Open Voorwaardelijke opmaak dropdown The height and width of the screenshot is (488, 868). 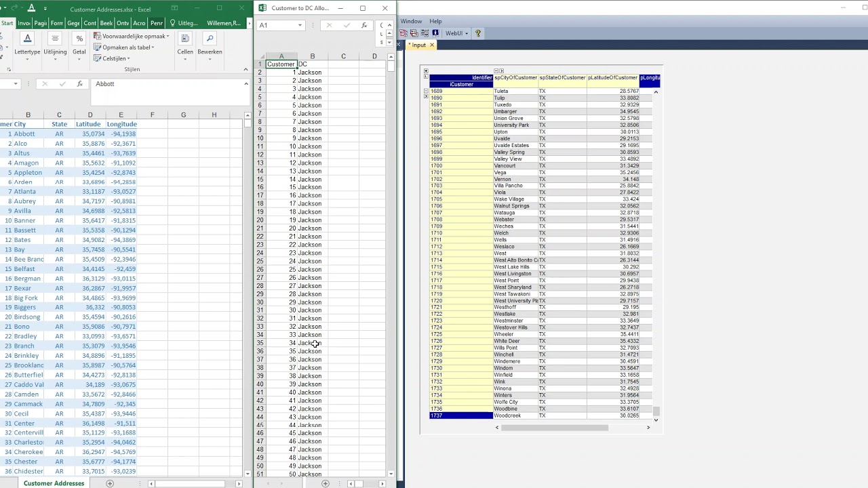pyautogui.click(x=131, y=36)
